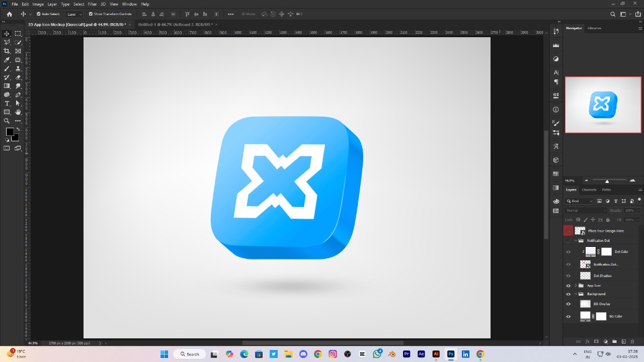This screenshot has width=644, height=362.
Task: Hide the BG Overlay layer
Action: (x=569, y=304)
